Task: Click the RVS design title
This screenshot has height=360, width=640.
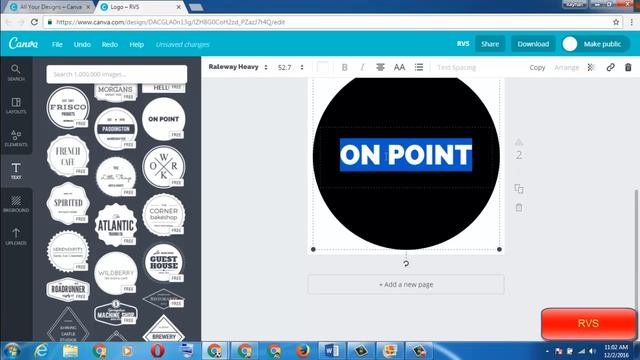Action: coord(463,44)
